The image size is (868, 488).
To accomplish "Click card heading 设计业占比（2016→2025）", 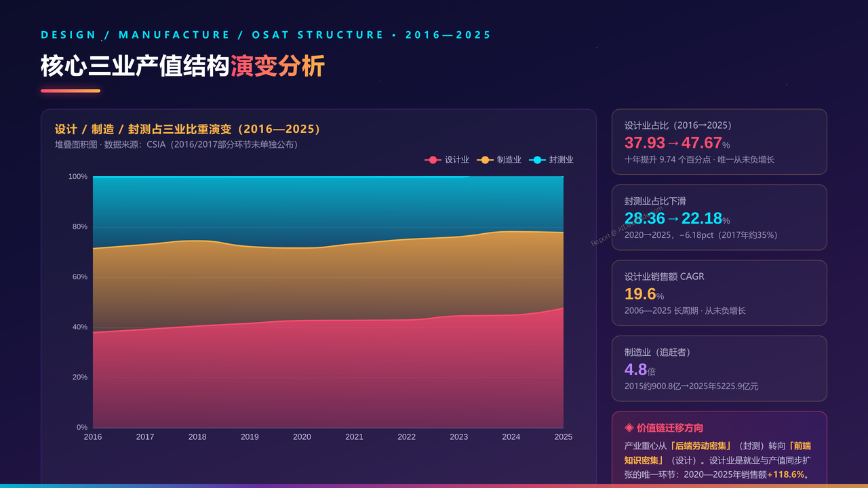I will 678,125.
